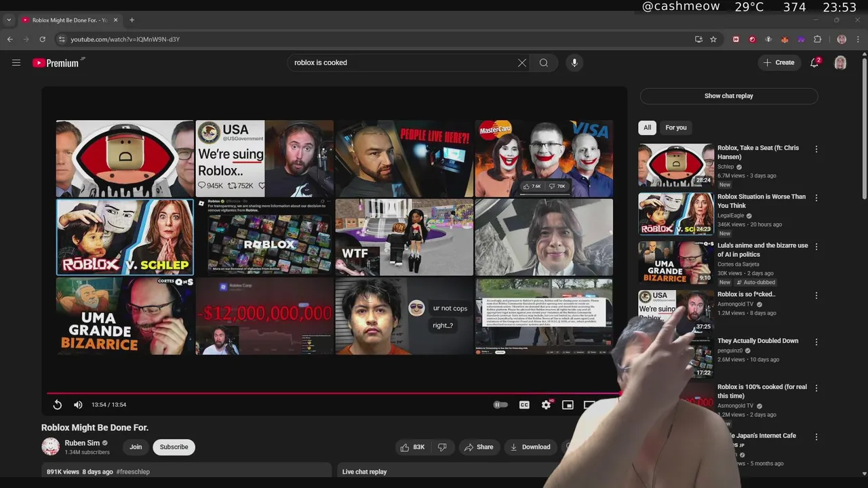Toggle the autoplay switch

pos(500,405)
